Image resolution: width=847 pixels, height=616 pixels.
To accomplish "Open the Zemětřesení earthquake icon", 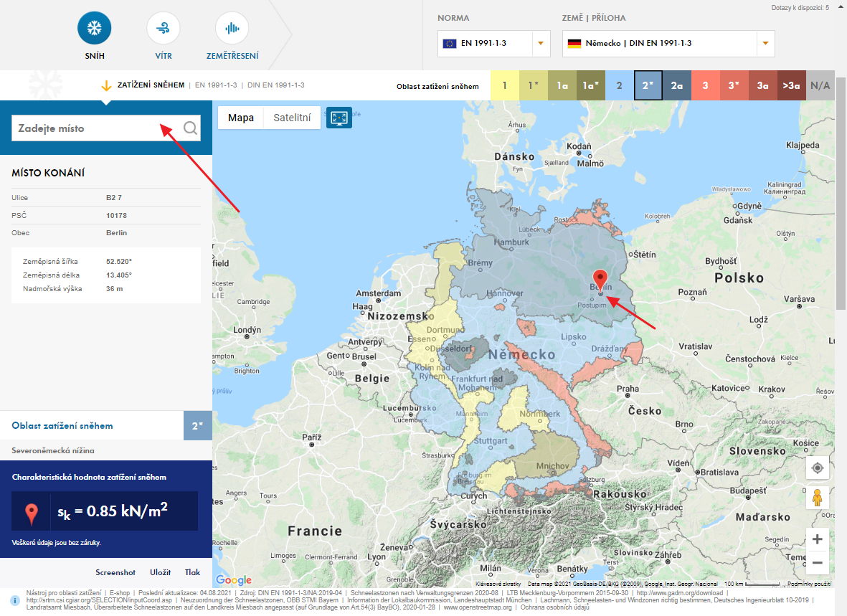I will pyautogui.click(x=232, y=28).
